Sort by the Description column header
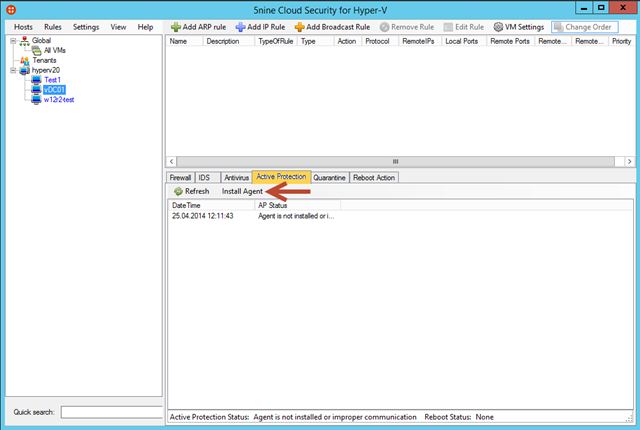Viewport: 640px width, 430px height. click(x=229, y=41)
